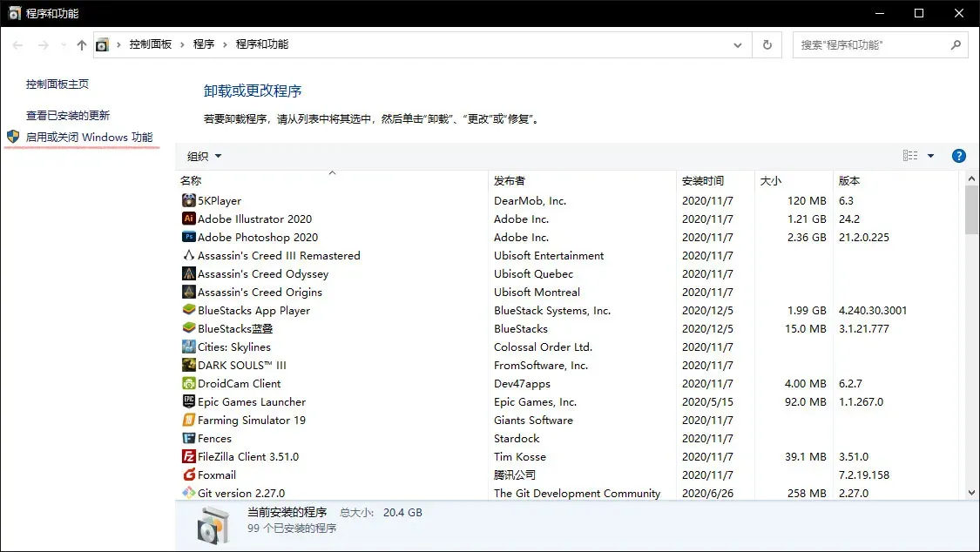Click the Assassin's Creed III Remastered icon
This screenshot has height=552, width=980.
(189, 255)
